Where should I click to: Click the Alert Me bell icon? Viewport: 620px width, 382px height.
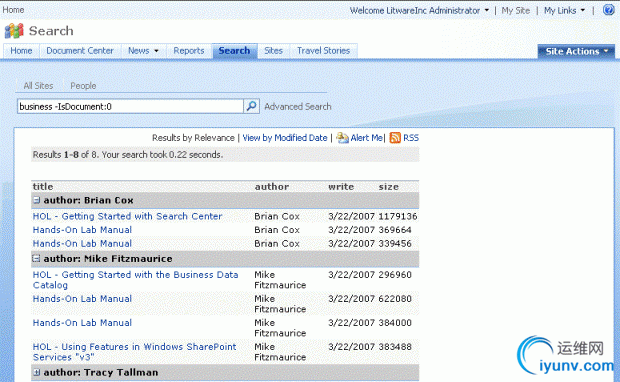(x=342, y=138)
